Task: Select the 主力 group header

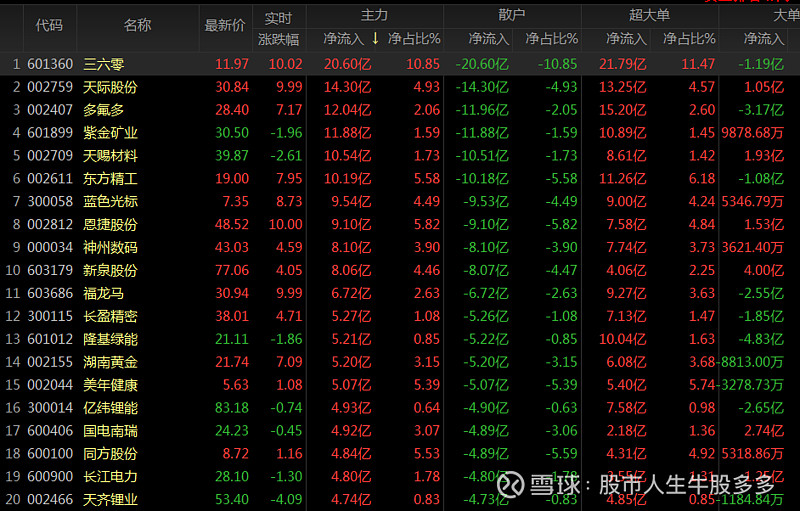Action: click(375, 15)
